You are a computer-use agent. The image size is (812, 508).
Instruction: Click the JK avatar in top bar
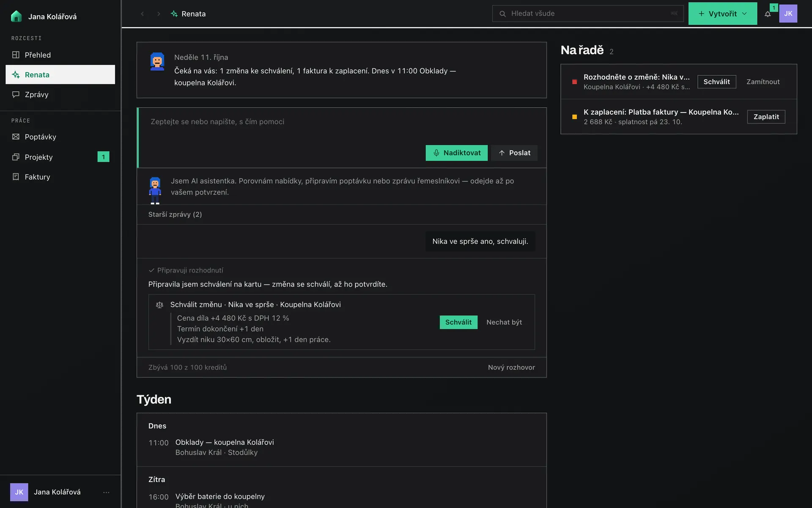(788, 14)
